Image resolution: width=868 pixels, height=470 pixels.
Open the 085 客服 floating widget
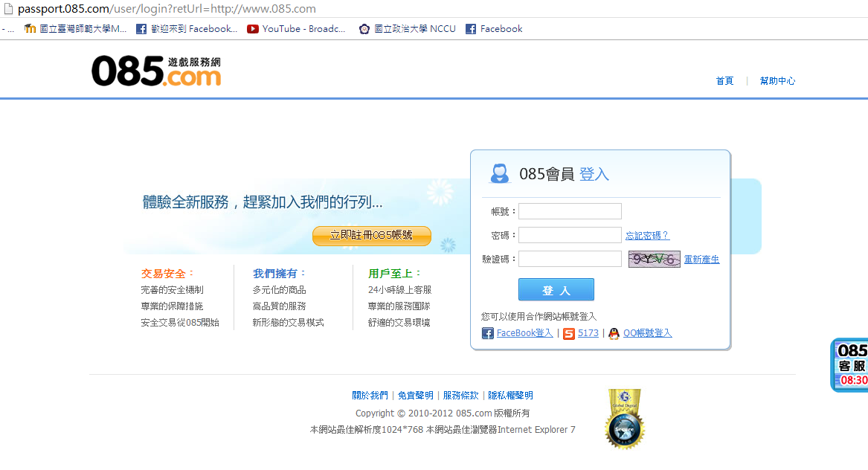point(849,365)
